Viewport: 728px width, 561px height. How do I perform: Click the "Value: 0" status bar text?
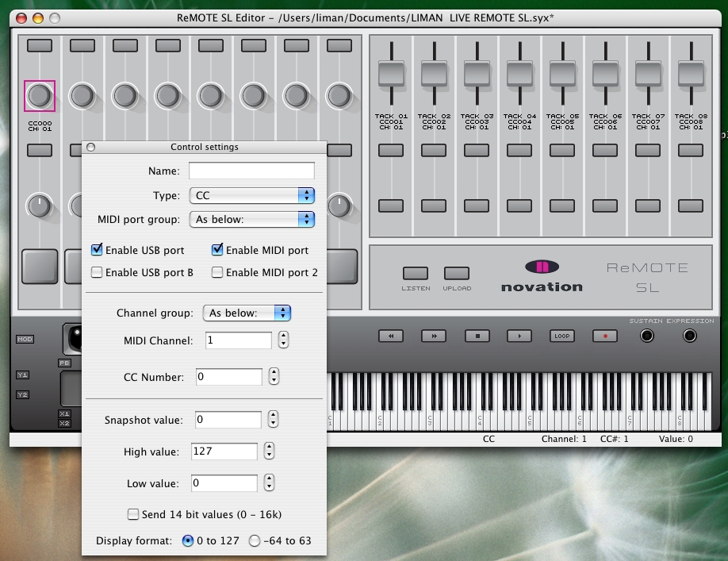click(676, 439)
